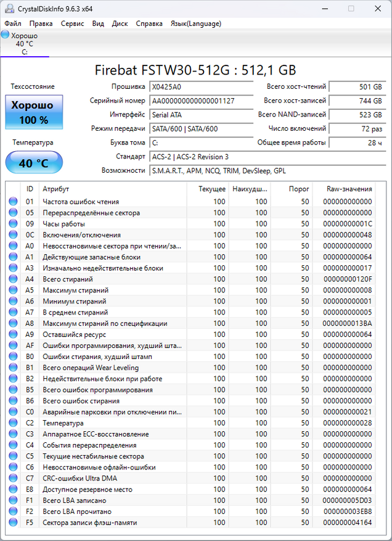Click the disk status orb in drive tab
The width and height of the screenshot is (392, 541).
[x=6, y=36]
